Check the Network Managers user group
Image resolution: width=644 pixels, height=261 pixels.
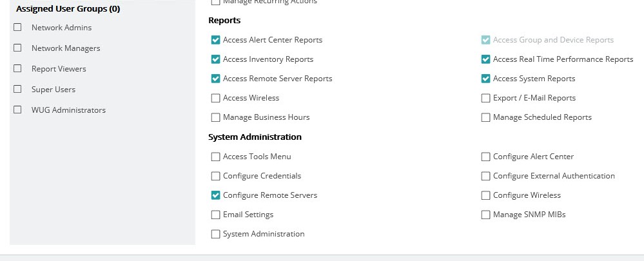tap(17, 48)
